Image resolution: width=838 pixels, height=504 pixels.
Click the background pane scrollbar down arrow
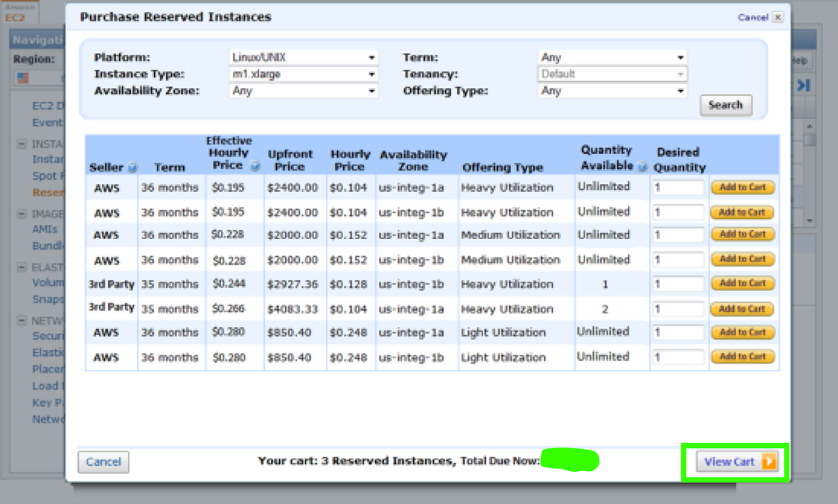tap(809, 220)
